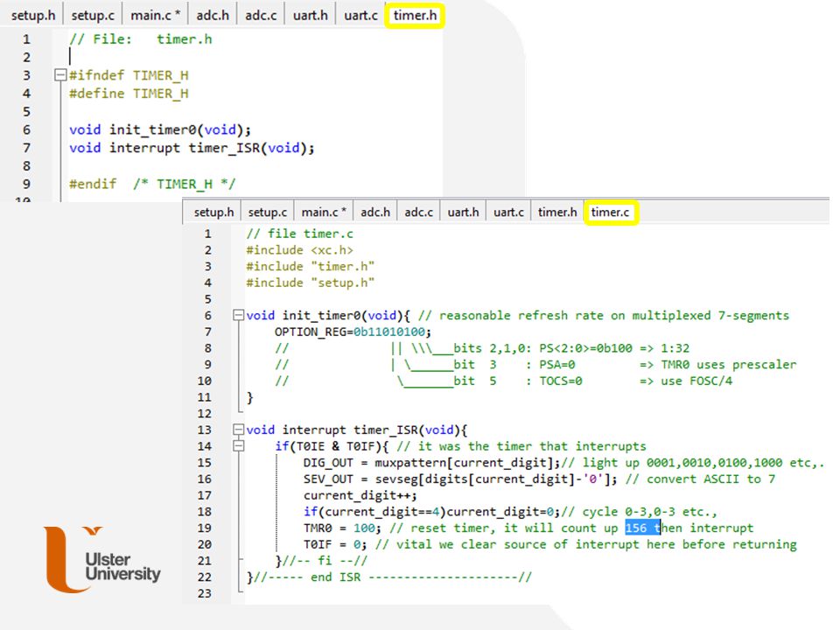Place cursor on '#ifndef TIMER_H' line
The image size is (840, 630).
(x=129, y=75)
